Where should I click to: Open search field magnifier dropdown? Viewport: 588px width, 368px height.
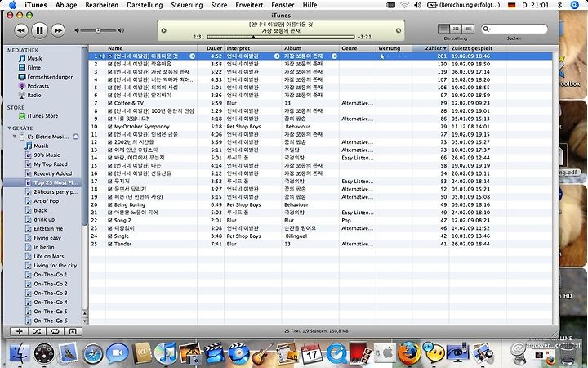(487, 29)
